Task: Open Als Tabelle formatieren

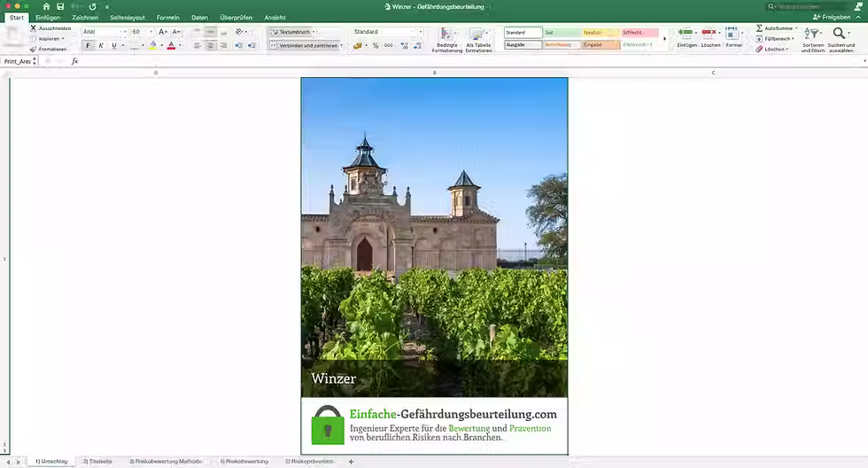Action: 478,40
